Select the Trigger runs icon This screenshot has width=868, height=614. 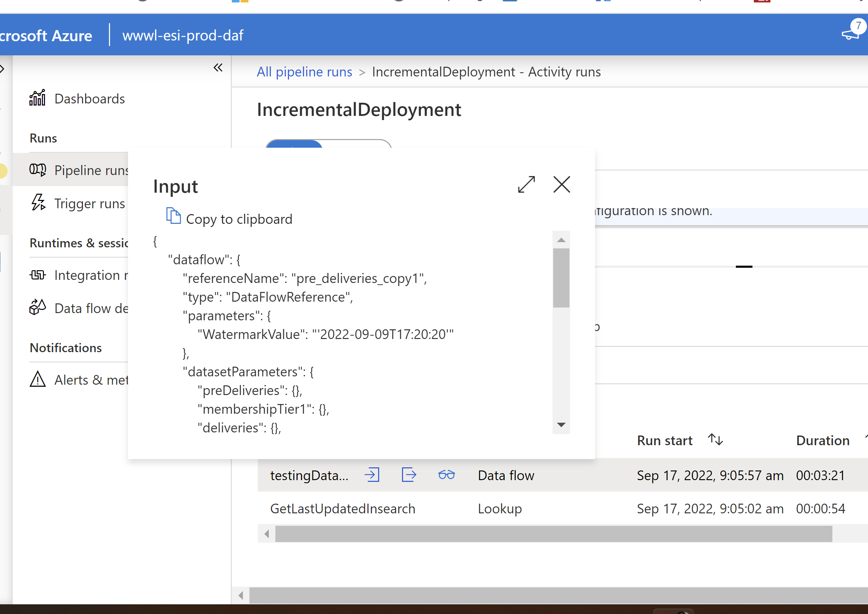point(38,203)
